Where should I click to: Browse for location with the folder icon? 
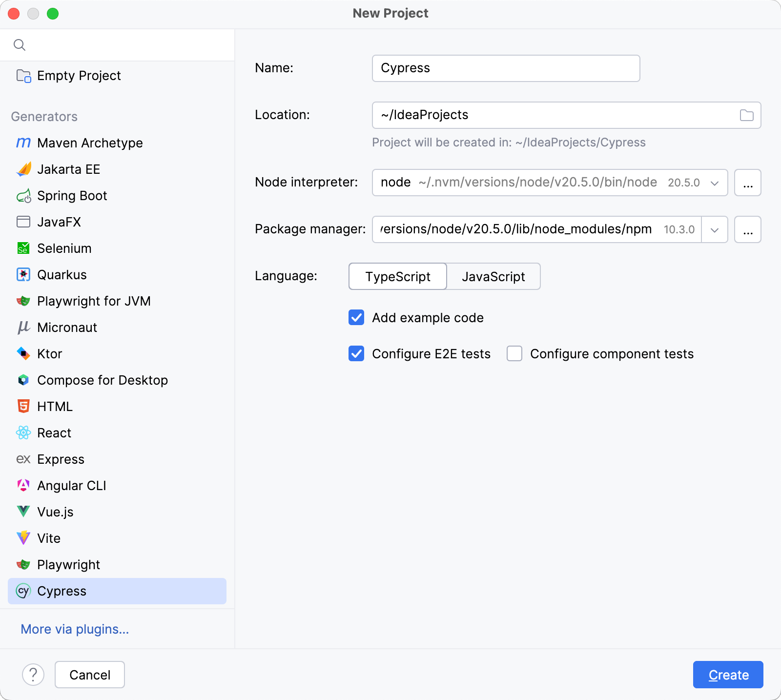coord(746,115)
